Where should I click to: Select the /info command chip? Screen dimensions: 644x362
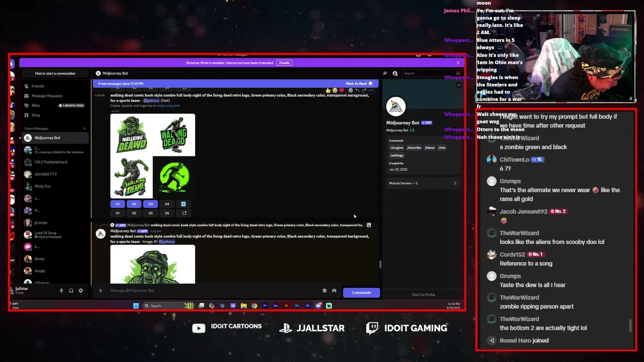pyautogui.click(x=442, y=148)
